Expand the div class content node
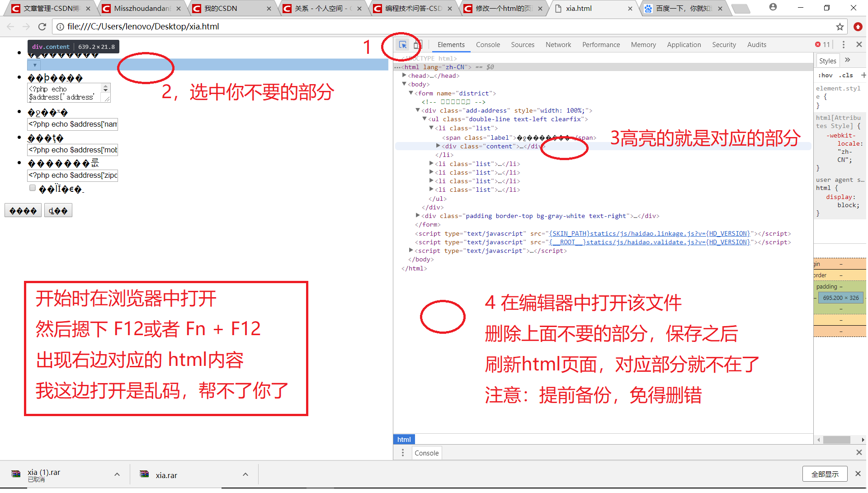 (x=438, y=146)
